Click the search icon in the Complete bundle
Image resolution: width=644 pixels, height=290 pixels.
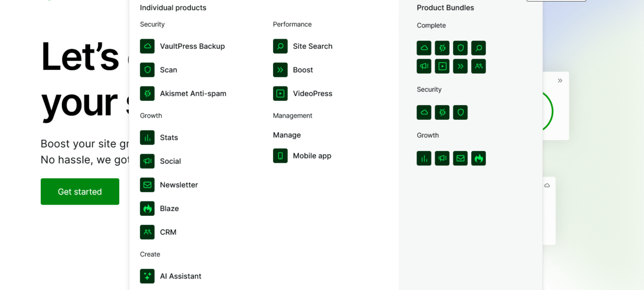tap(478, 48)
